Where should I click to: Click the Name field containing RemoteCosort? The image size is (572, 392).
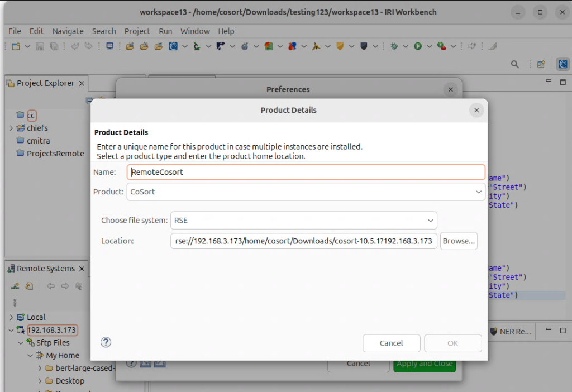[x=306, y=172]
